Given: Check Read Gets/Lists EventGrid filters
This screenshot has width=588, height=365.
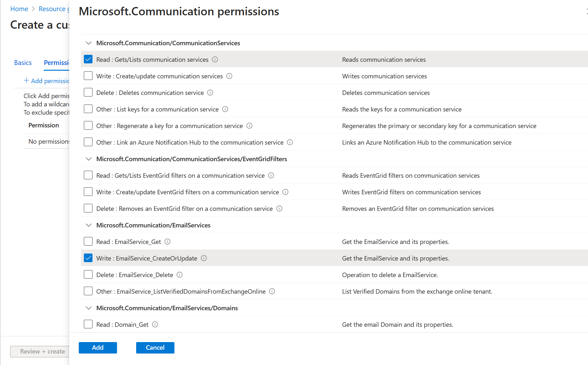Looking at the screenshot, I should (x=88, y=175).
